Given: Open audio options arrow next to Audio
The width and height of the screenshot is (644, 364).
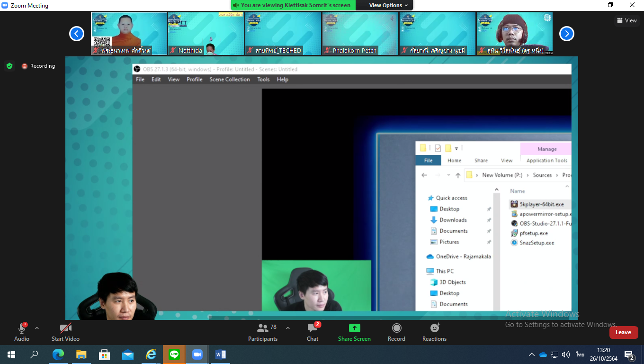Looking at the screenshot, I should 37,328.
